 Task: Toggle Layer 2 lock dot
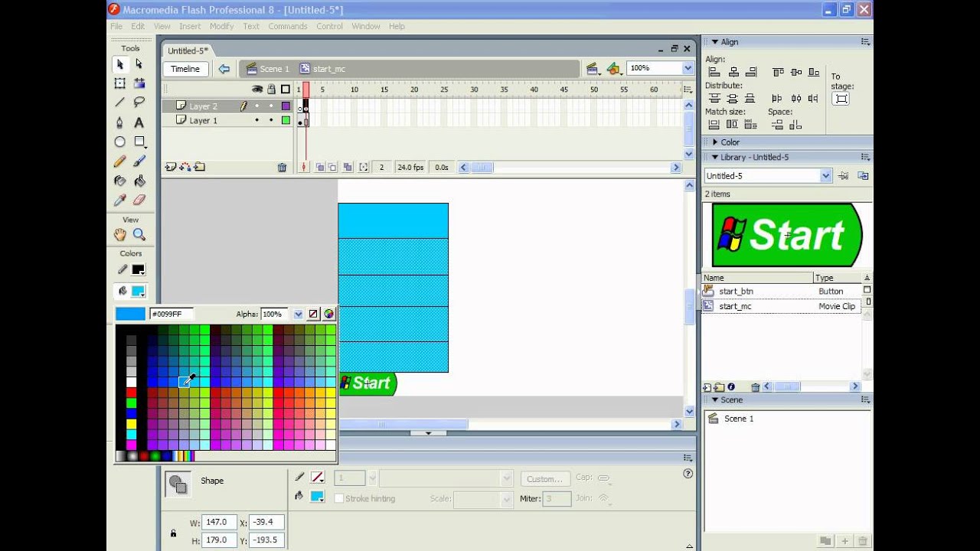tap(271, 106)
